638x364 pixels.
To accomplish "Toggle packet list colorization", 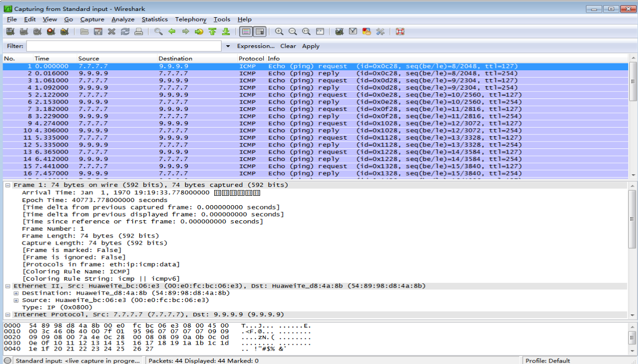I will coord(246,32).
